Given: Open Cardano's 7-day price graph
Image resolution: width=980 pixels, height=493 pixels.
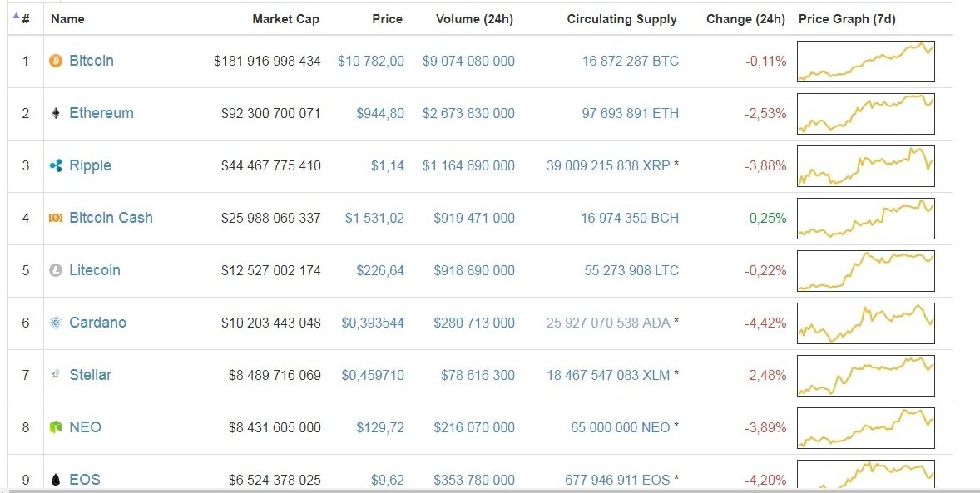Looking at the screenshot, I should (x=865, y=323).
